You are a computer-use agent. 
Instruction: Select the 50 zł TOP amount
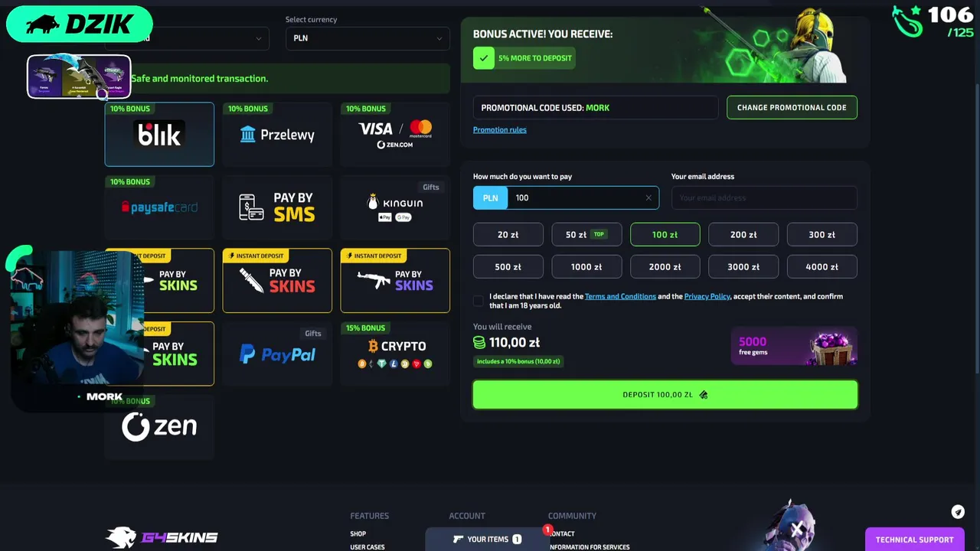586,235
